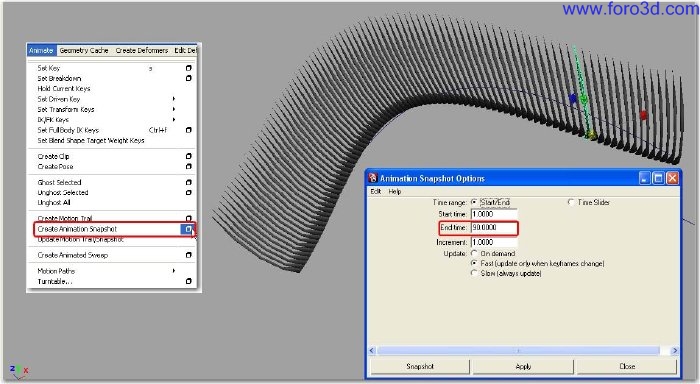Open the Animate menu
The width and height of the screenshot is (700, 384).
click(41, 50)
